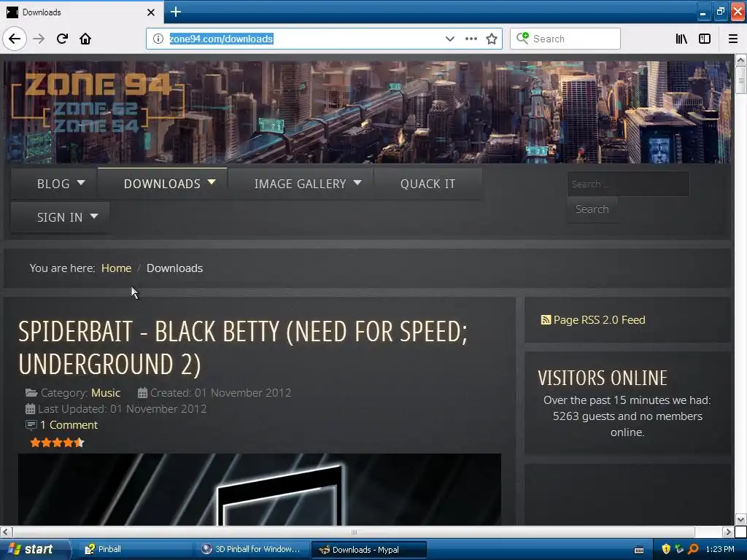Click the network connection tray icon
The width and height of the screenshot is (747, 560).
[679, 550]
